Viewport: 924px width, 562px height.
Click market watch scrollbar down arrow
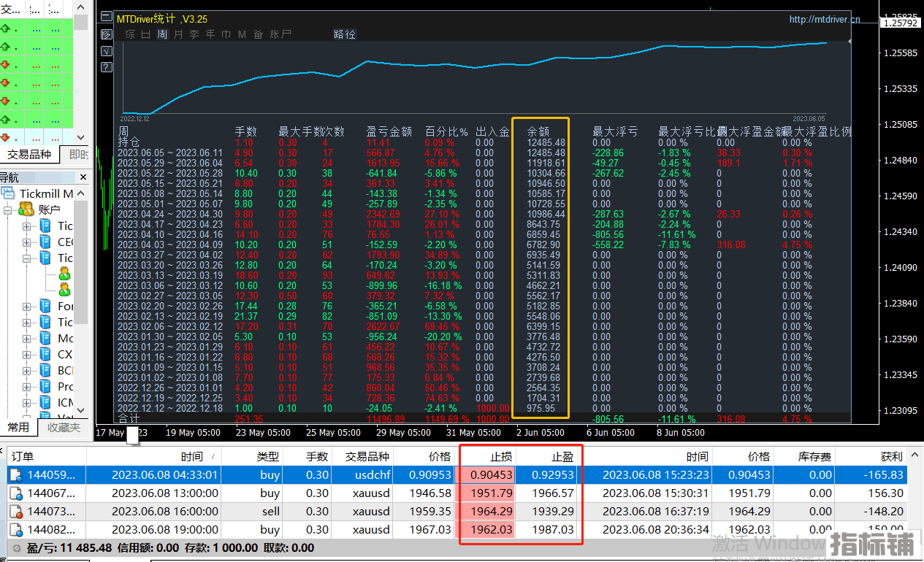point(81,136)
